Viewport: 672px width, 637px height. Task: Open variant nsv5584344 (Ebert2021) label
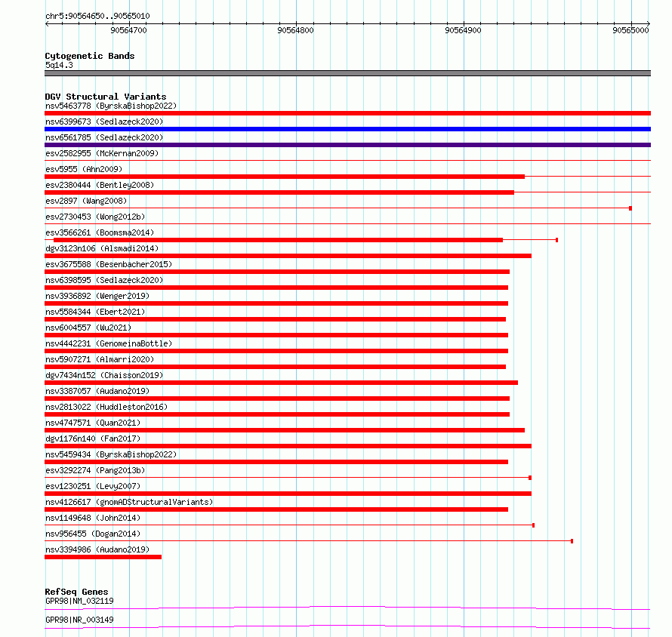pyautogui.click(x=95, y=312)
